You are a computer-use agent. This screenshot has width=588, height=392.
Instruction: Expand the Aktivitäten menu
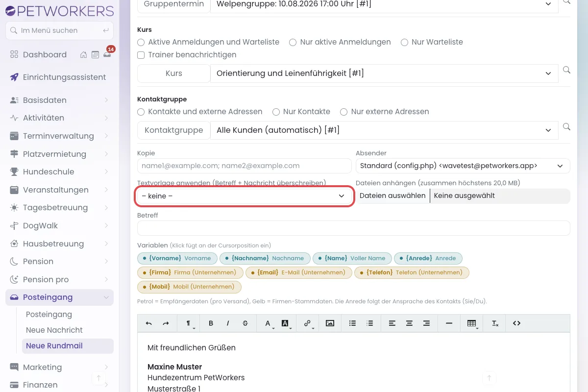pos(59,118)
